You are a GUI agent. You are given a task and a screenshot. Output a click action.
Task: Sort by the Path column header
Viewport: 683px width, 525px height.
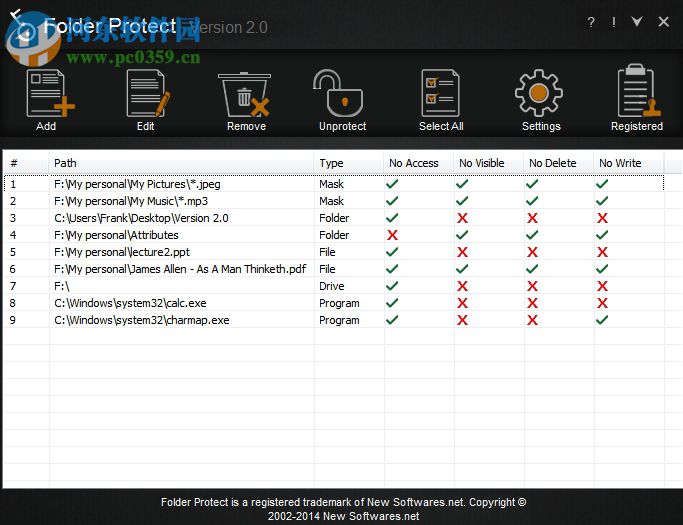tap(181, 163)
